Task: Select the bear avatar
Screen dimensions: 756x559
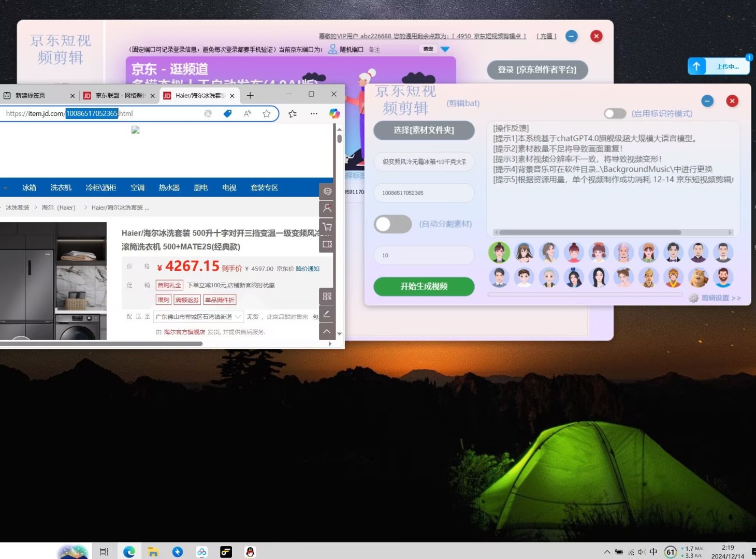Action: (699, 278)
